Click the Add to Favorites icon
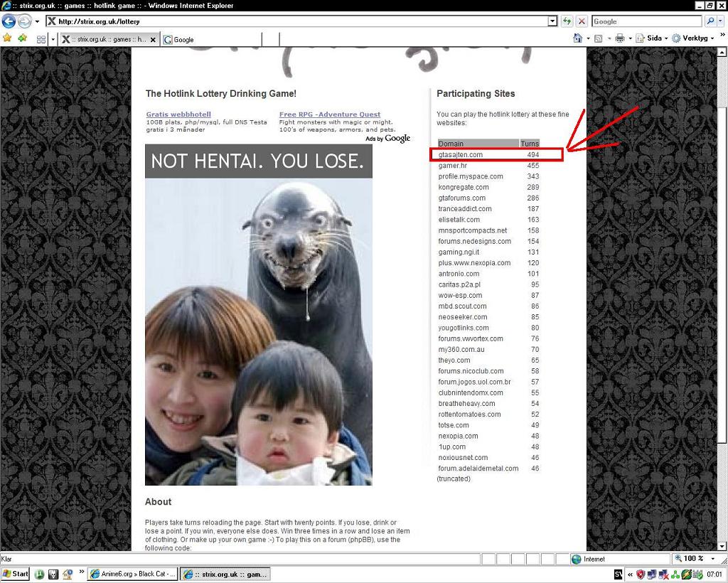The height and width of the screenshot is (583, 728). coord(22,38)
